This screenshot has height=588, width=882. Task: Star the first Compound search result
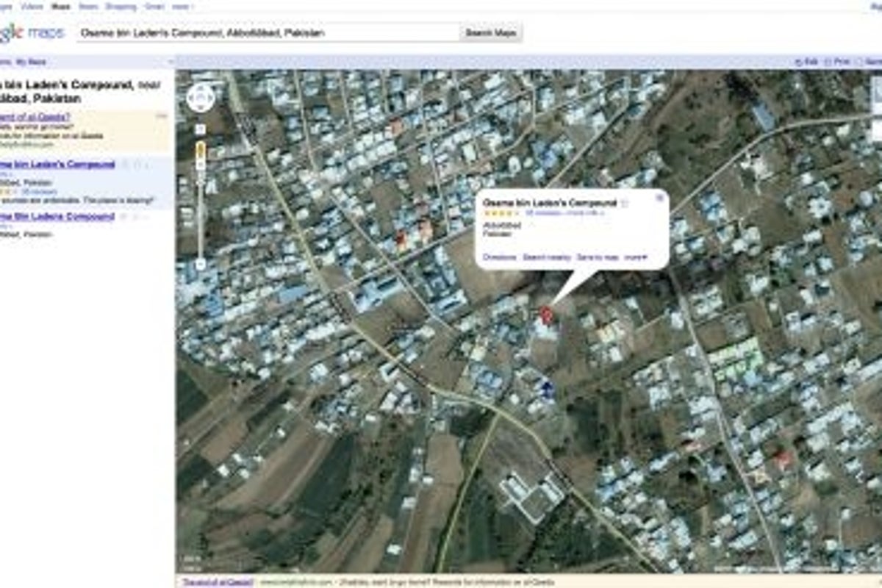coord(126,165)
